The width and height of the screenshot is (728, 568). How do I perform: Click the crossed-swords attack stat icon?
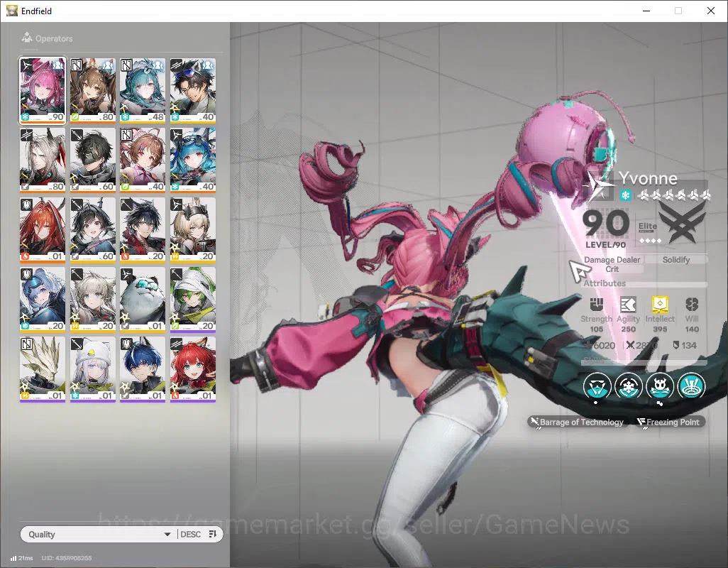(x=630, y=345)
